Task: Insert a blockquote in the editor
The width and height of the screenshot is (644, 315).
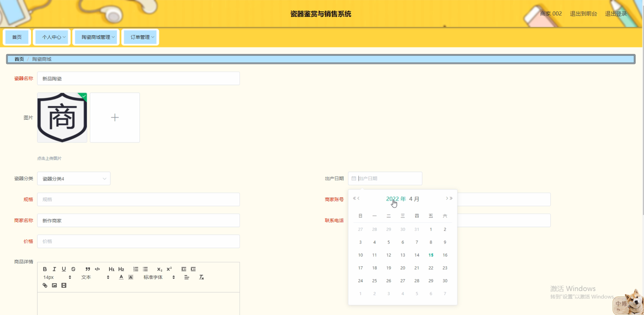Action: point(88,269)
